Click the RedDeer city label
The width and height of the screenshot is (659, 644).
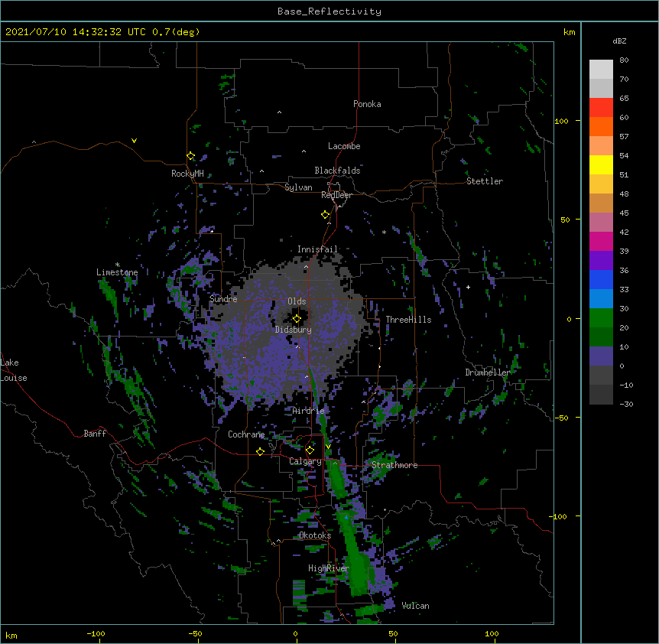coord(336,195)
